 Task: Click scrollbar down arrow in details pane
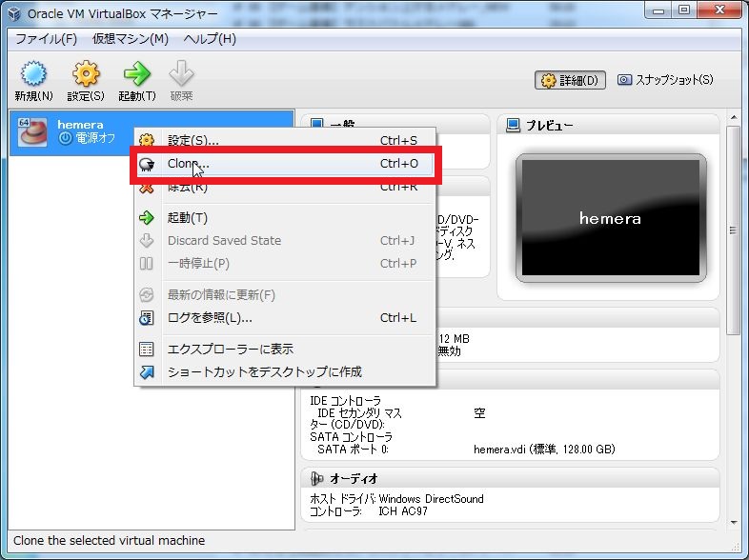pos(733,523)
